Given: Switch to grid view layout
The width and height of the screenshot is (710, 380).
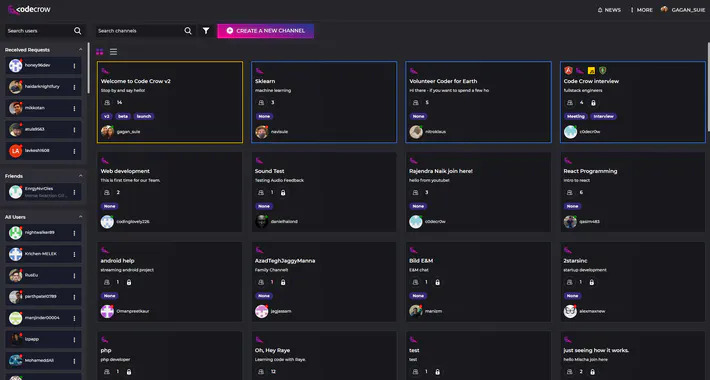Looking at the screenshot, I should tap(100, 52).
